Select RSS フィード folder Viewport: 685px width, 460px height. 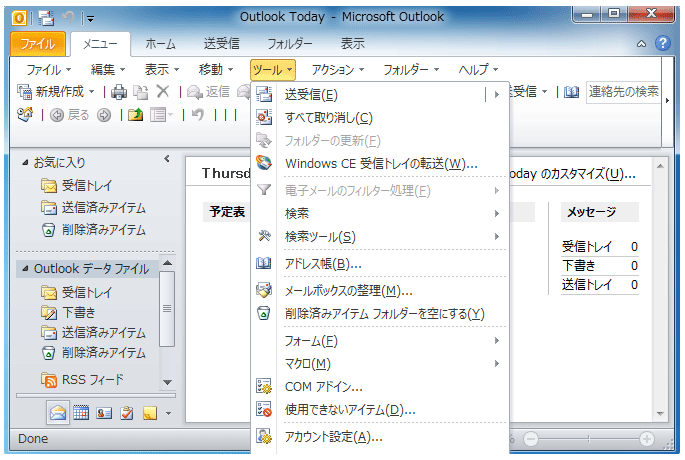83,380
